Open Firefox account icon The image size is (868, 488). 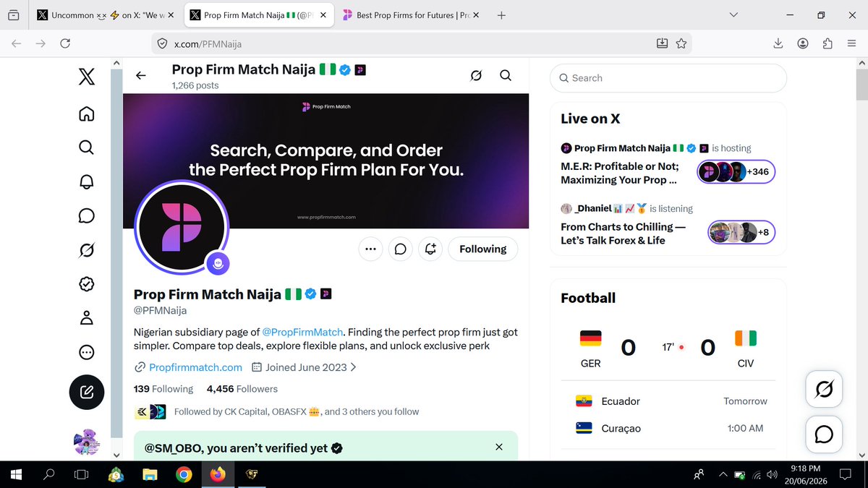pyautogui.click(x=803, y=44)
